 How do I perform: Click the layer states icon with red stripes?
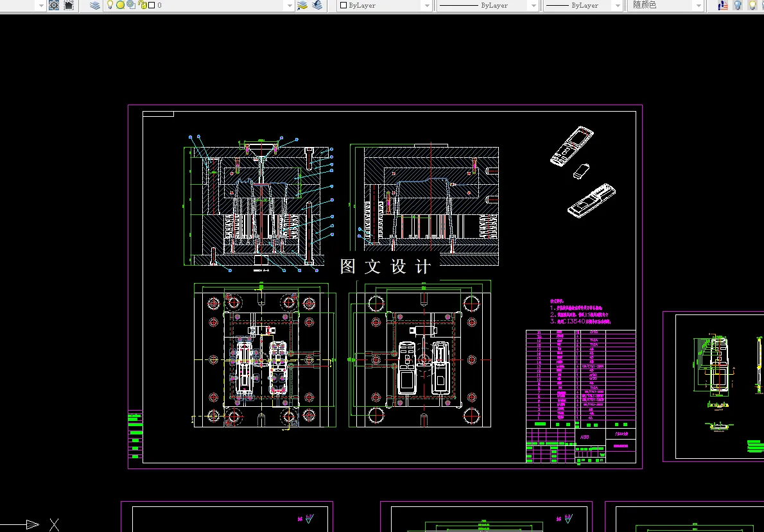click(723, 5)
